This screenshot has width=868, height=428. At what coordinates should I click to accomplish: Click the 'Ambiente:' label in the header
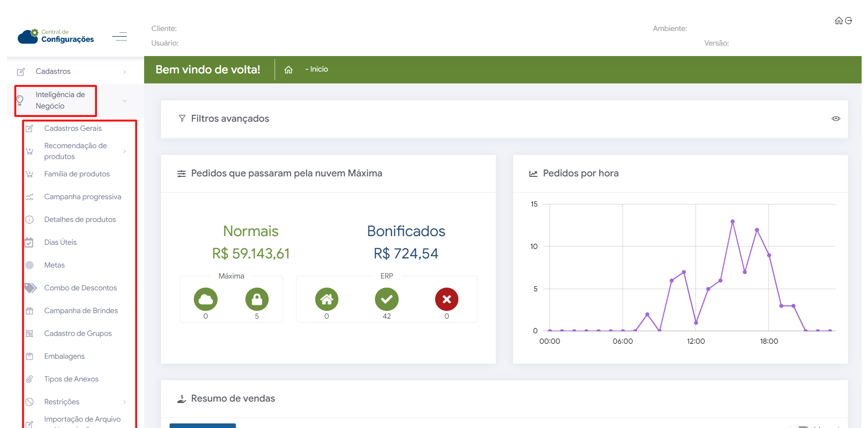pos(670,29)
